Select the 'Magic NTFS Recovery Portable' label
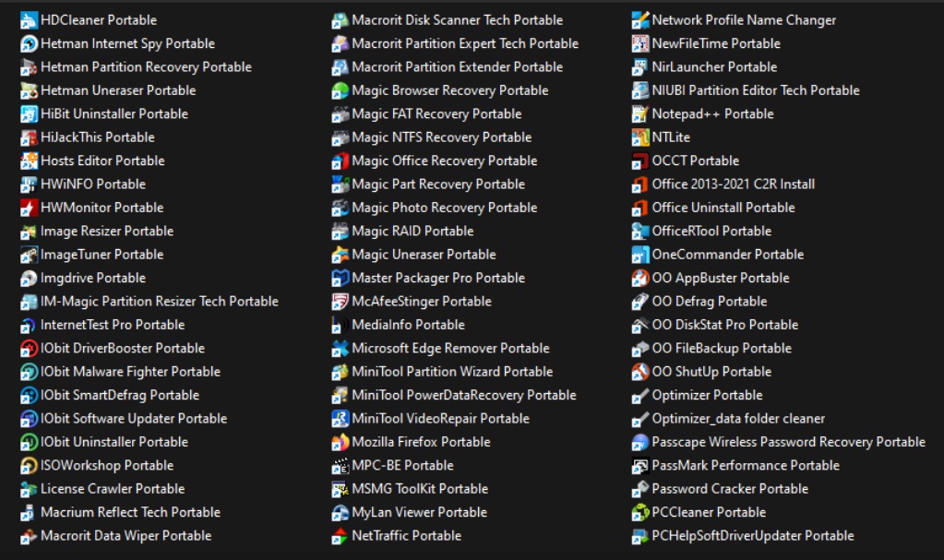Image resolution: width=944 pixels, height=560 pixels. (x=441, y=137)
